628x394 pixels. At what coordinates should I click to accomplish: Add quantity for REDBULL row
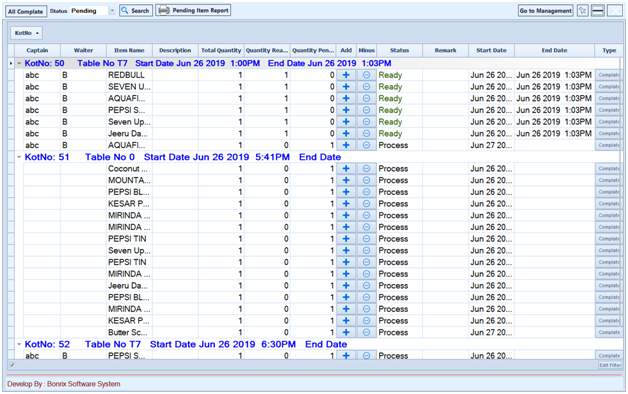click(x=346, y=75)
